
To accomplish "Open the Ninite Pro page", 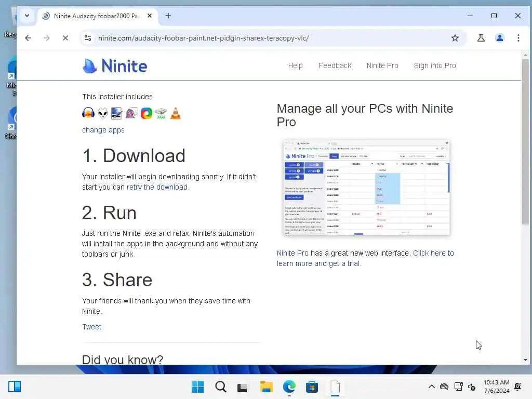I will coord(382,65).
